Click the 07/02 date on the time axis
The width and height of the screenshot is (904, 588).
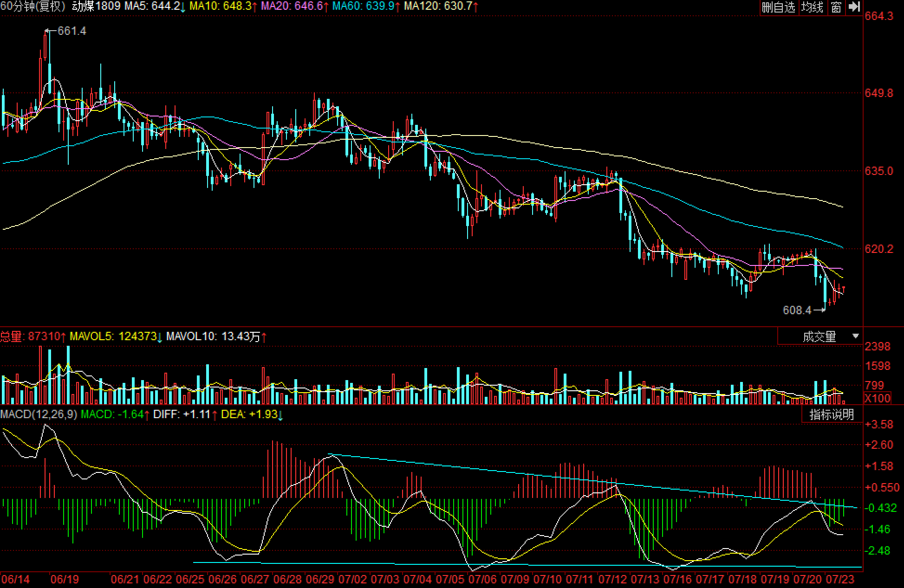coord(352,580)
